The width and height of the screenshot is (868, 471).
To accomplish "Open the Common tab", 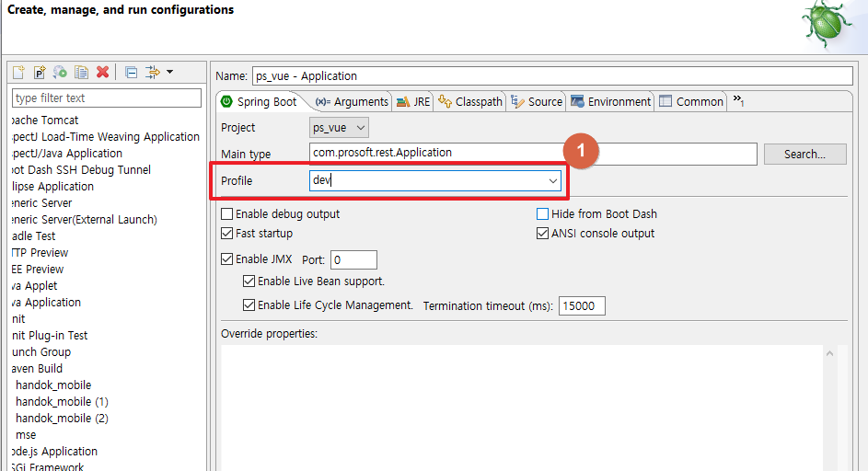I will pos(691,102).
